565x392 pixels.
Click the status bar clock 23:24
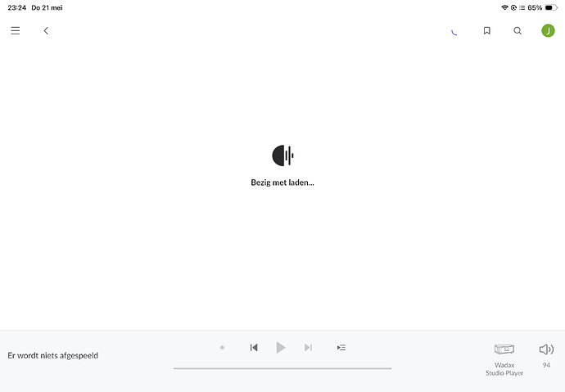17,7
